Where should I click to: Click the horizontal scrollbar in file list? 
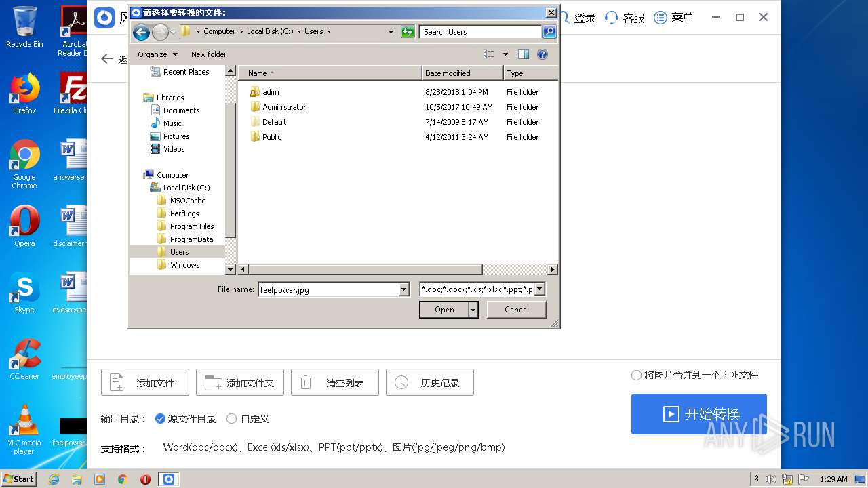pos(366,269)
